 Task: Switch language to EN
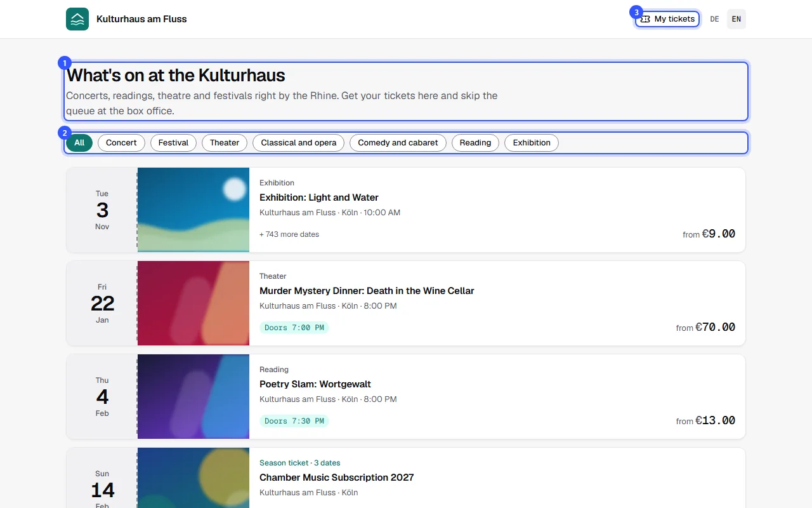[x=737, y=19]
